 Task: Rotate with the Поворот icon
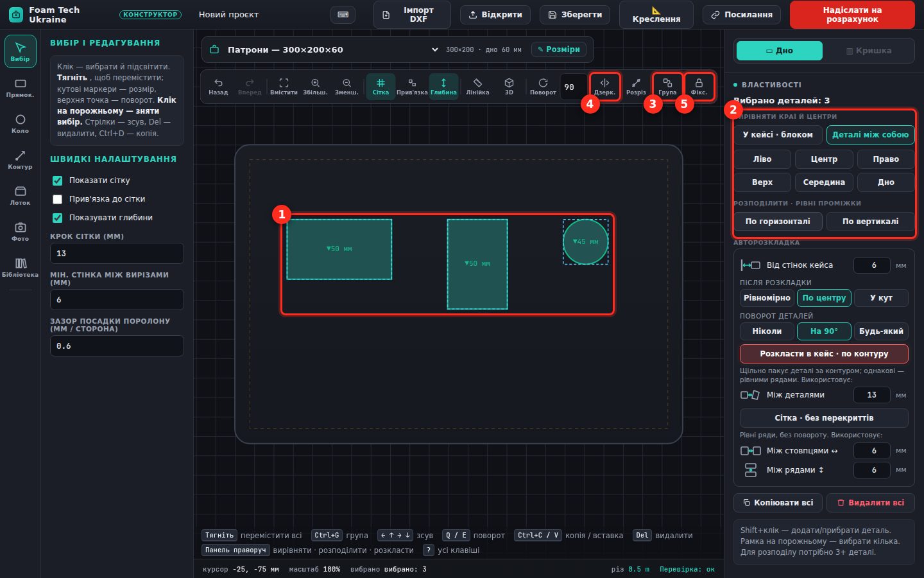[543, 87]
